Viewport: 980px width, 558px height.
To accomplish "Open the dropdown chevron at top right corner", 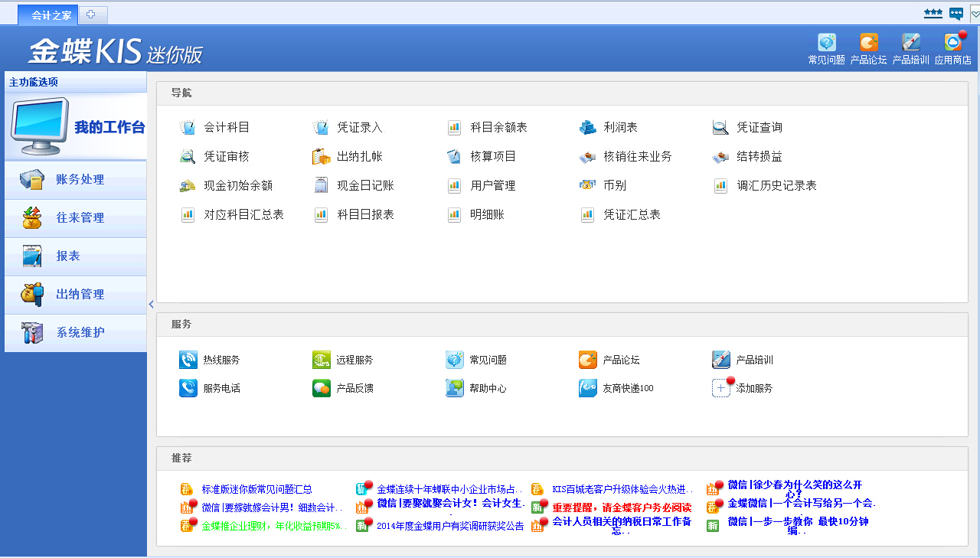I will (x=974, y=13).
